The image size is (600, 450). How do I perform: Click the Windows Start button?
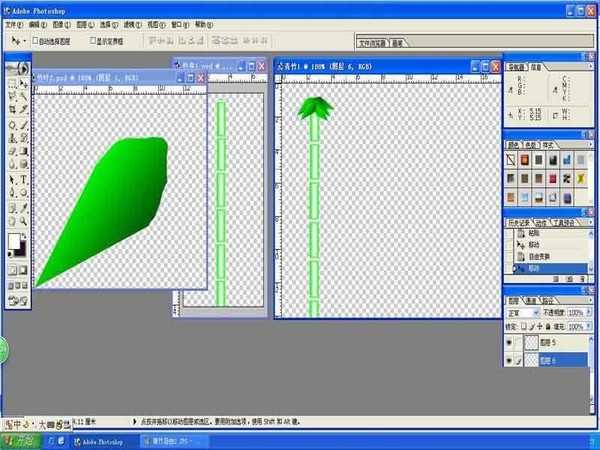[16, 440]
